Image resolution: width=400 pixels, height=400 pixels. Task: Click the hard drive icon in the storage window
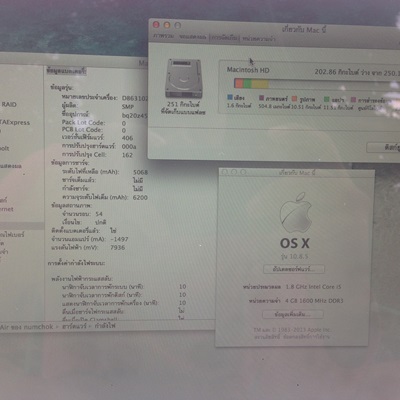point(184,79)
